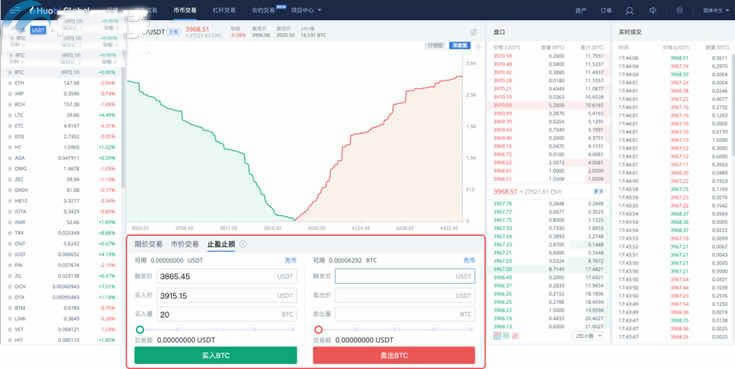This screenshot has height=369, width=735.
Task: Show only sell orders in order book
Action: (516, 336)
